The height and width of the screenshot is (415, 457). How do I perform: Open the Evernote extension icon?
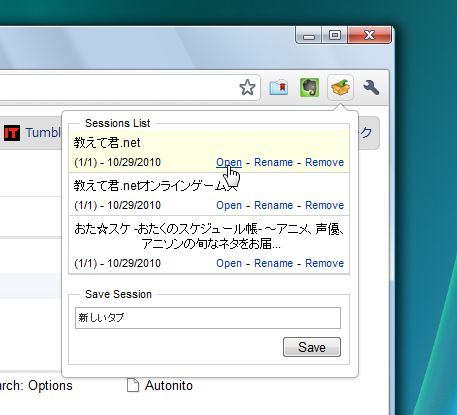(x=309, y=88)
